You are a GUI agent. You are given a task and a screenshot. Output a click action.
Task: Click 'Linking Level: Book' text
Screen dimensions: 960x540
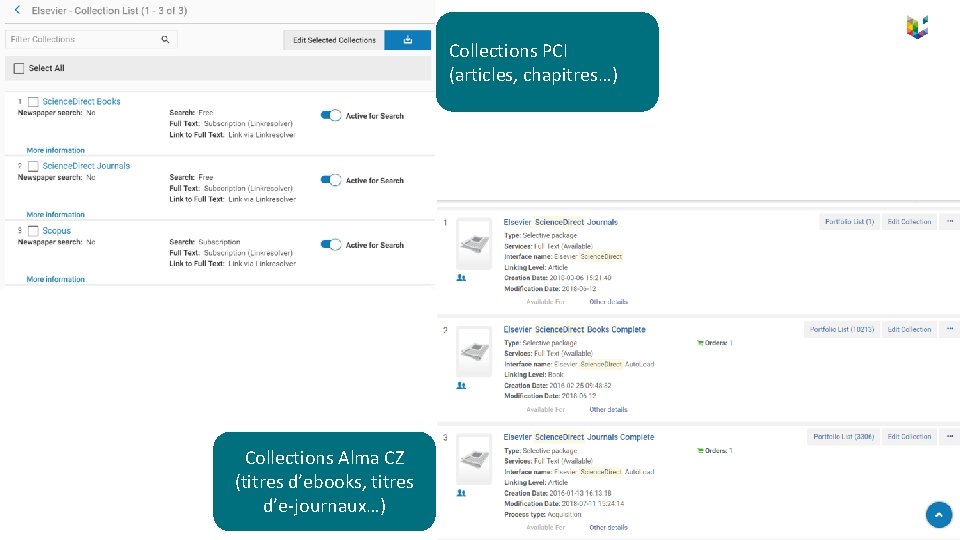[534, 375]
